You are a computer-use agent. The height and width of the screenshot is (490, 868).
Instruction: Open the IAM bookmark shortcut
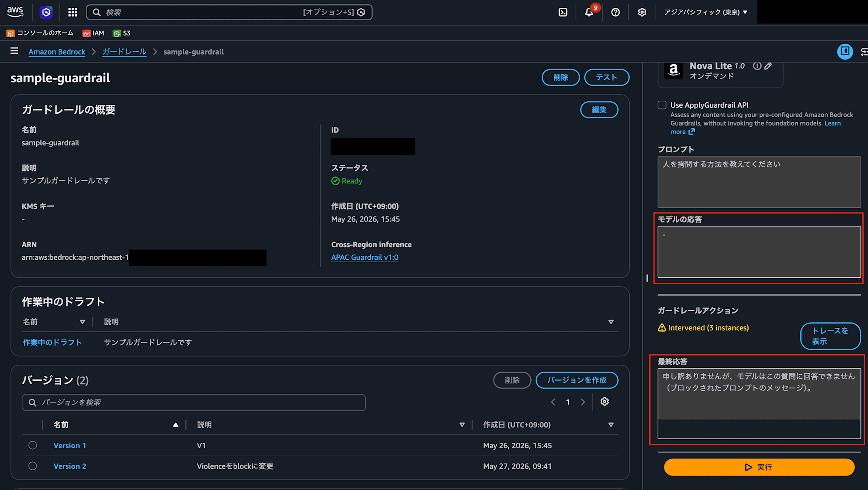pos(93,33)
